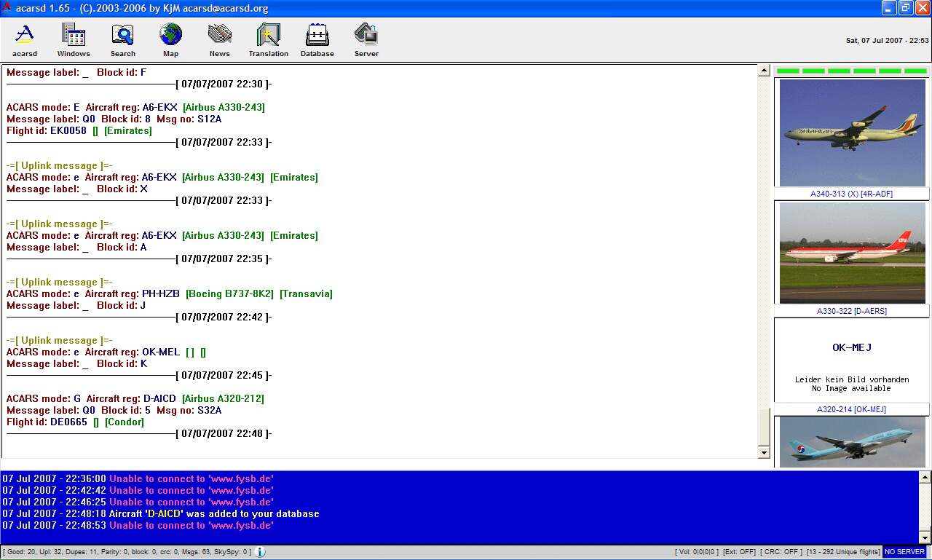The image size is (932, 560).
Task: Click the Vol status bar entry
Action: click(x=698, y=552)
